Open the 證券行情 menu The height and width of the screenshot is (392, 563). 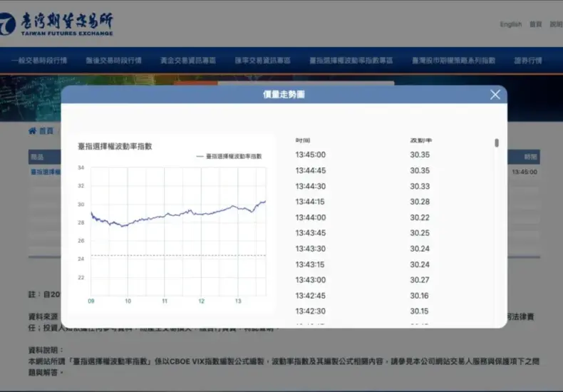(528, 61)
